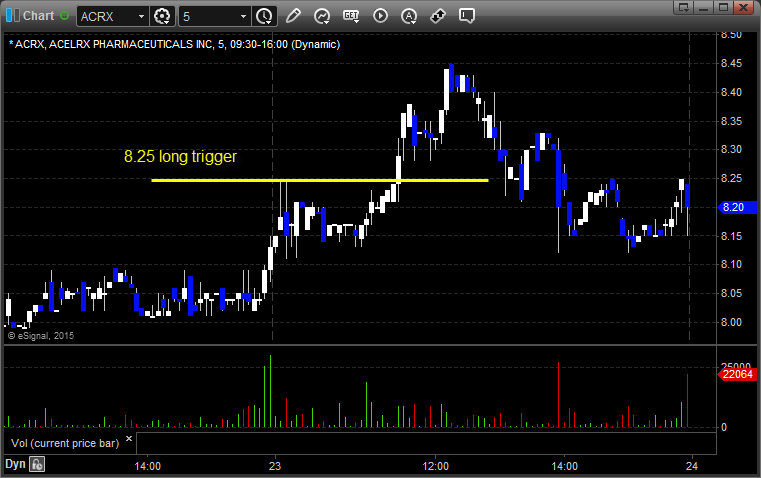Click the red 22064 volume marker
The image size is (761, 478).
(737, 374)
